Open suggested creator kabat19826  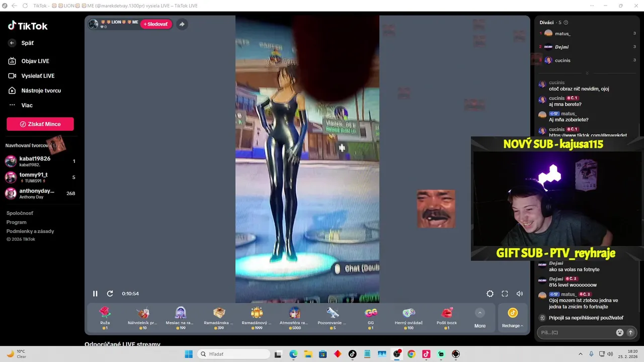pyautogui.click(x=40, y=161)
